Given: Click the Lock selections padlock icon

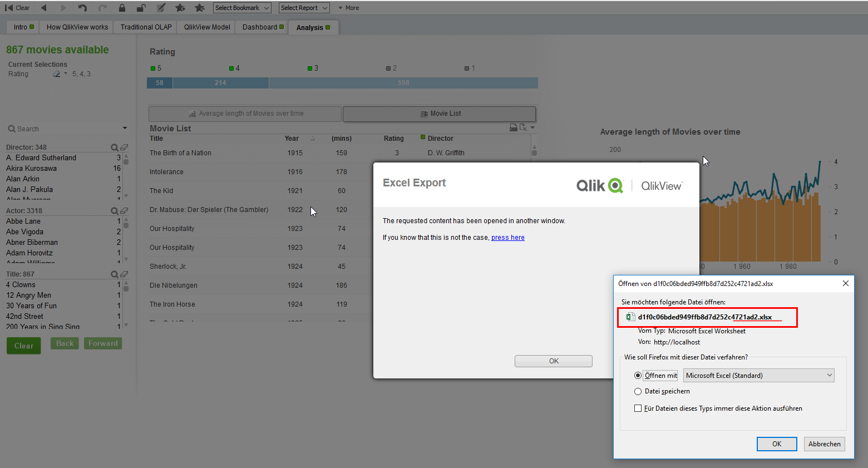Looking at the screenshot, I should 122,8.
